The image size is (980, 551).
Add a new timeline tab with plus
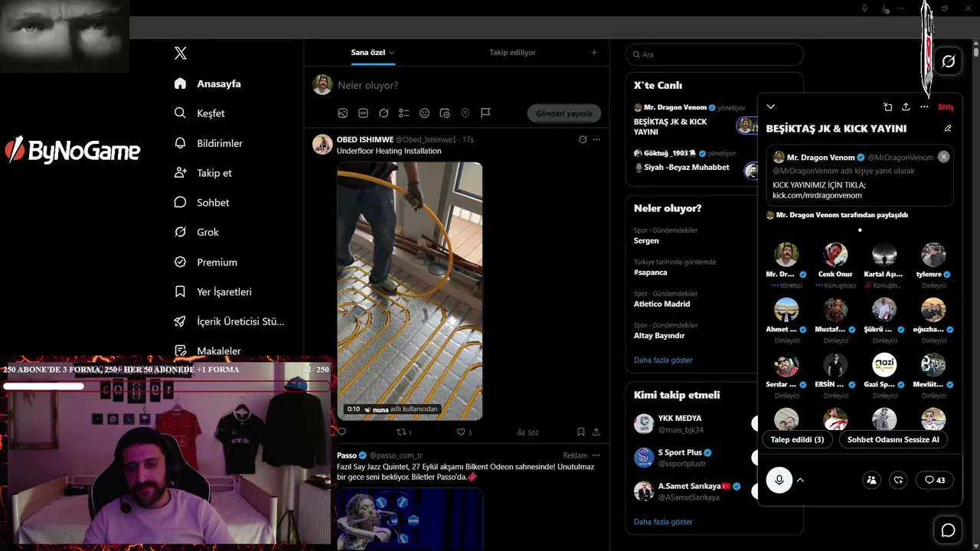[x=594, y=53]
